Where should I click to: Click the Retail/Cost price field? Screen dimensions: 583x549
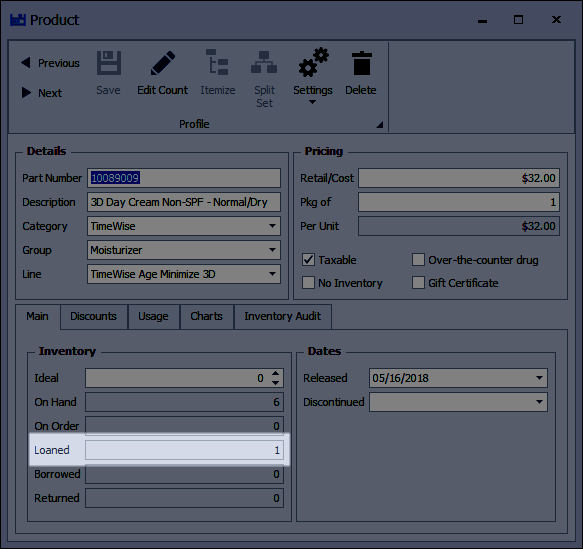459,178
